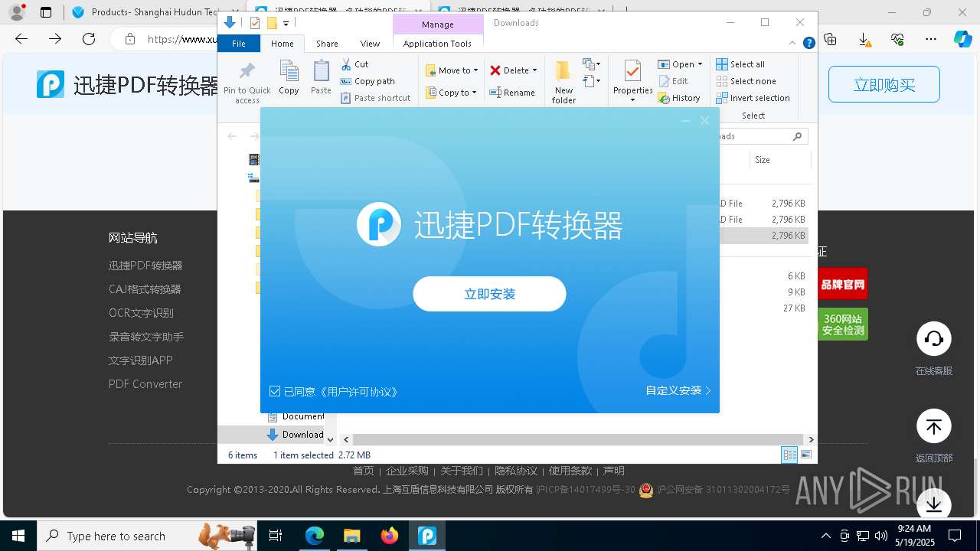
Task: Open the Copilot icon in Edge
Action: click(962, 39)
